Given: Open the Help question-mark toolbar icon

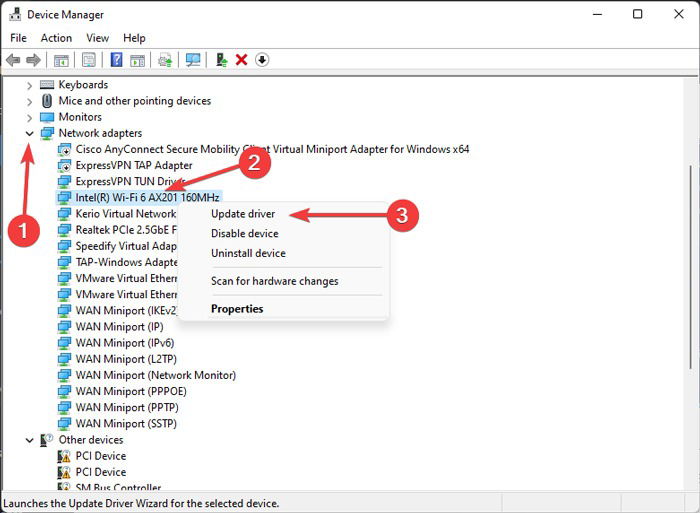Looking at the screenshot, I should coord(117,60).
